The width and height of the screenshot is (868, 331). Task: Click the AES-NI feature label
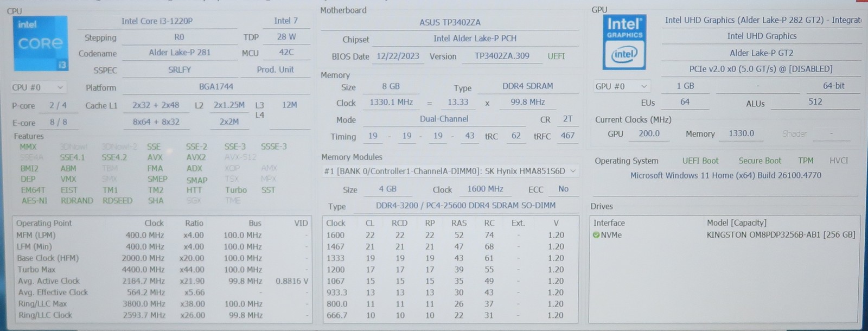[34, 201]
